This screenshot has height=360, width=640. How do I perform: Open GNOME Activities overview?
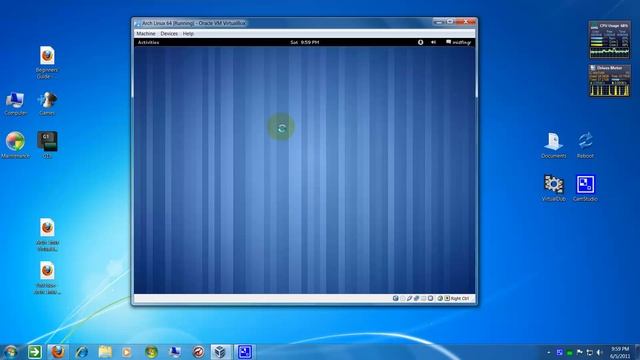pyautogui.click(x=149, y=42)
